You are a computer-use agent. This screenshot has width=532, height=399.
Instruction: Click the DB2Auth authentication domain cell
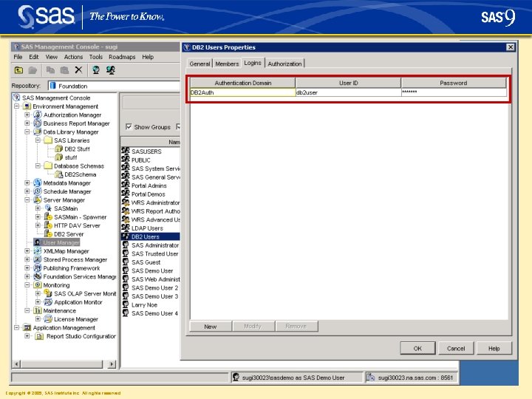[x=242, y=92]
